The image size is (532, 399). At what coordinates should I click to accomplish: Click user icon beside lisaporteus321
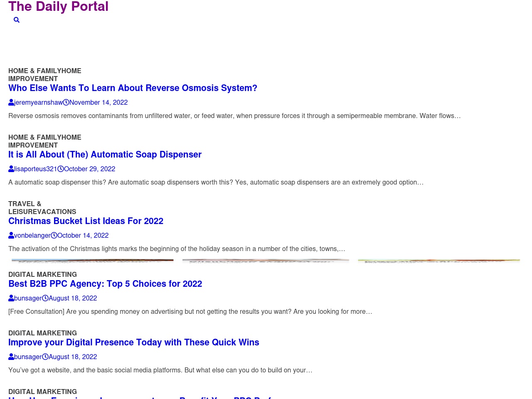coord(11,169)
